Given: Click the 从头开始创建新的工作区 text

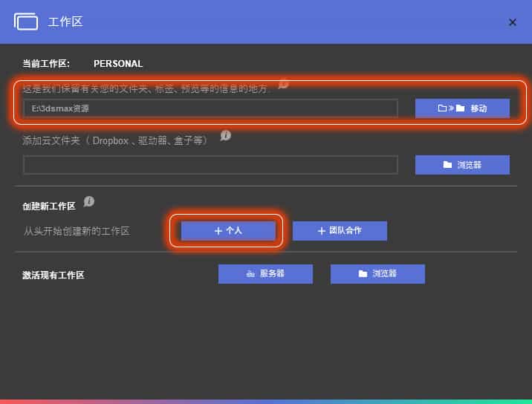Looking at the screenshot, I should point(77,231).
